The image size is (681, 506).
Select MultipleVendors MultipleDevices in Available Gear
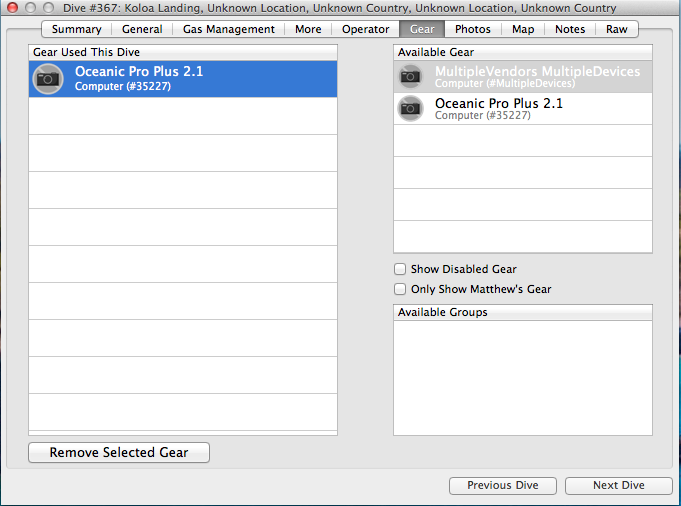[x=537, y=76]
